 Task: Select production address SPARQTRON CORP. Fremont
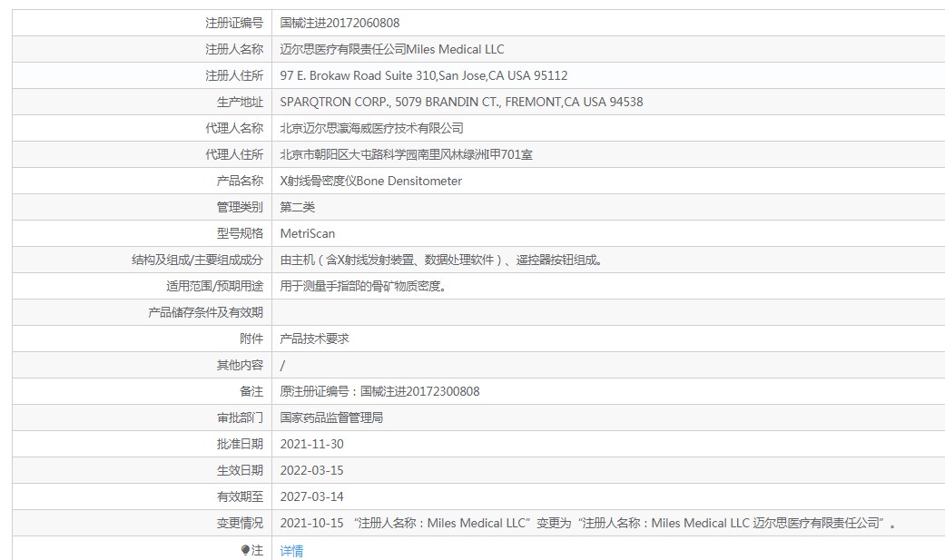click(462, 102)
